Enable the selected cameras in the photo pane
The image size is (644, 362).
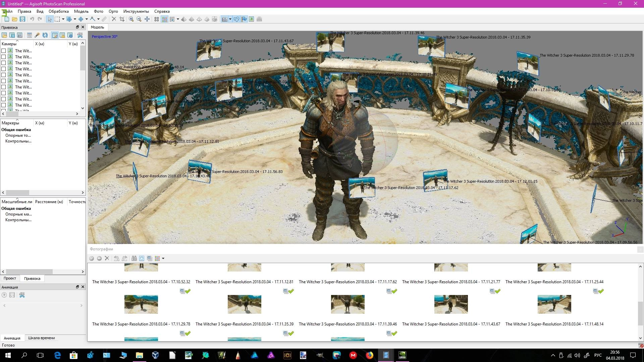92,258
